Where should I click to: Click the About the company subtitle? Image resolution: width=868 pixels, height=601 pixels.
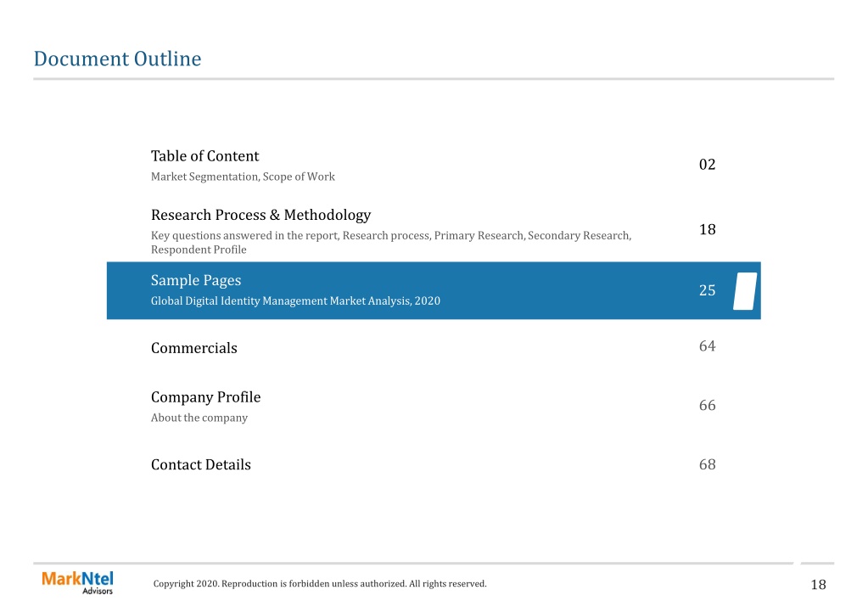(x=199, y=418)
